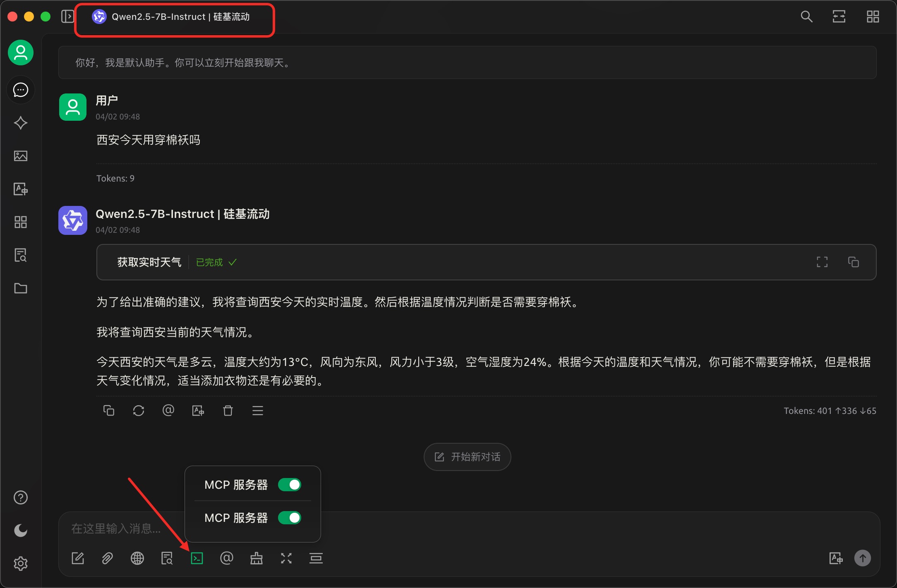Switch theme using the moon icon
Screen dimensions: 897x588
tap(21, 531)
